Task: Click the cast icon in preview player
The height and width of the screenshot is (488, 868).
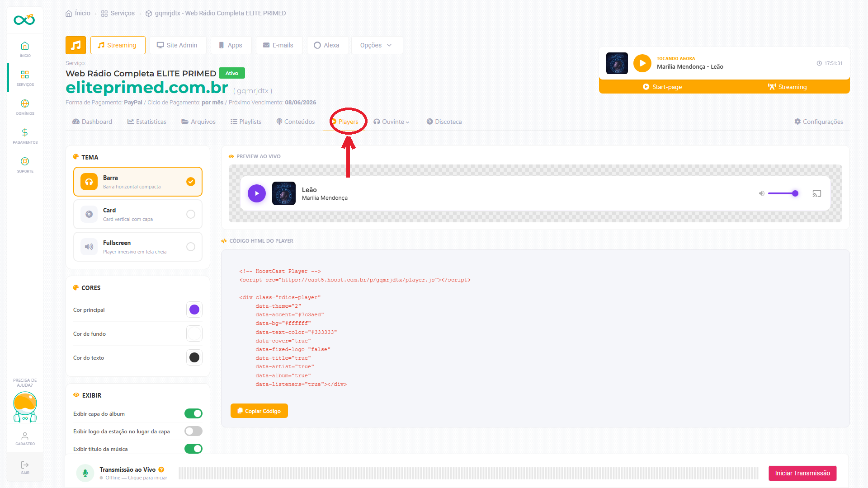Action: (816, 193)
